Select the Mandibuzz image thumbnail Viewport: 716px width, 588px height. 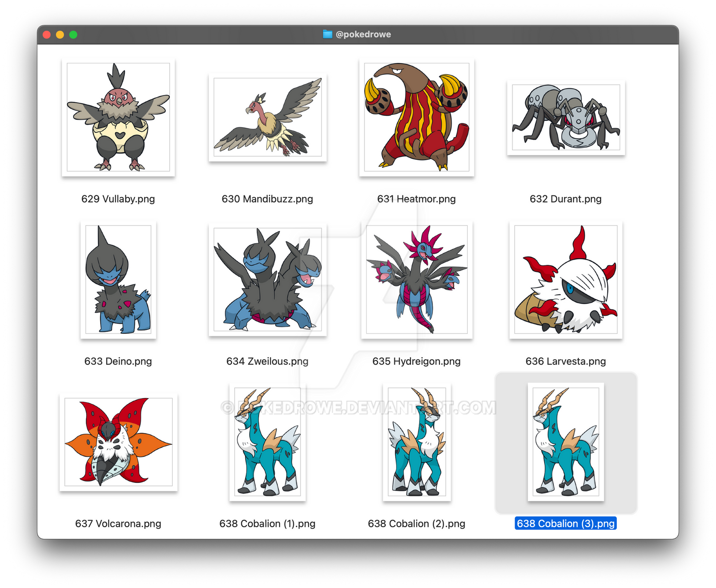tap(267, 117)
